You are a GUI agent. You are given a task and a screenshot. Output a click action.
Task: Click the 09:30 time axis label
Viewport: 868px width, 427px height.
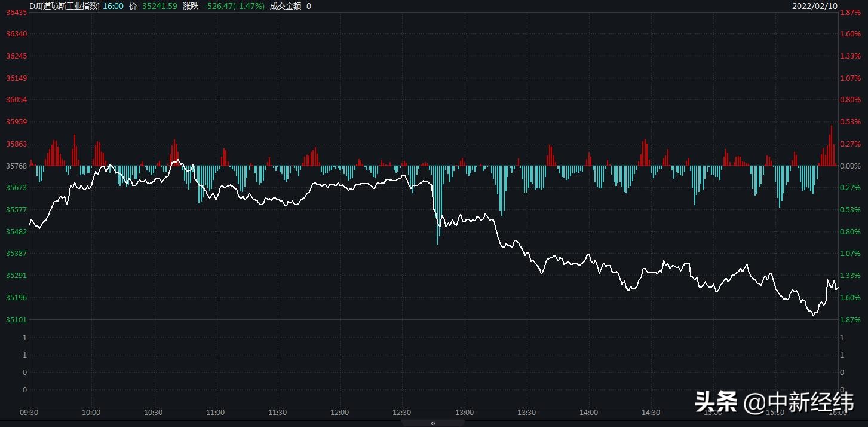pyautogui.click(x=29, y=413)
